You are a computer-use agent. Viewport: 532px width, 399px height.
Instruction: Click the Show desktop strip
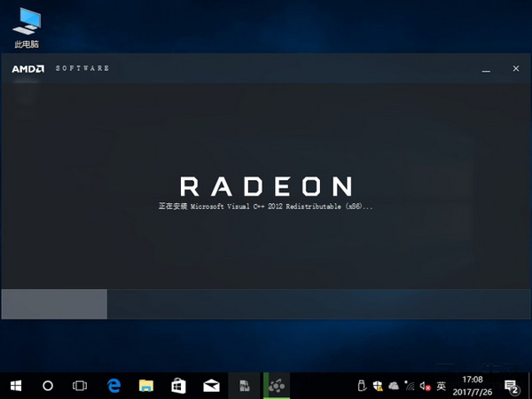tap(530, 386)
